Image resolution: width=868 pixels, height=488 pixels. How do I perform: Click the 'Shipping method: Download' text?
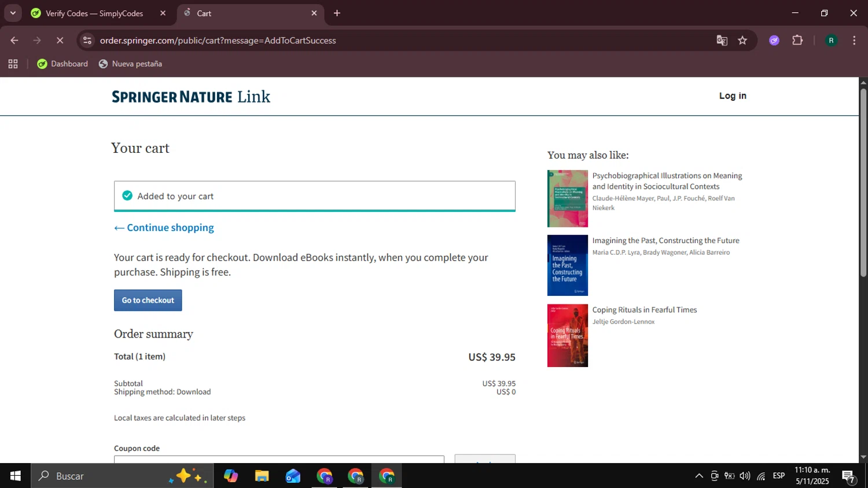tap(163, 392)
